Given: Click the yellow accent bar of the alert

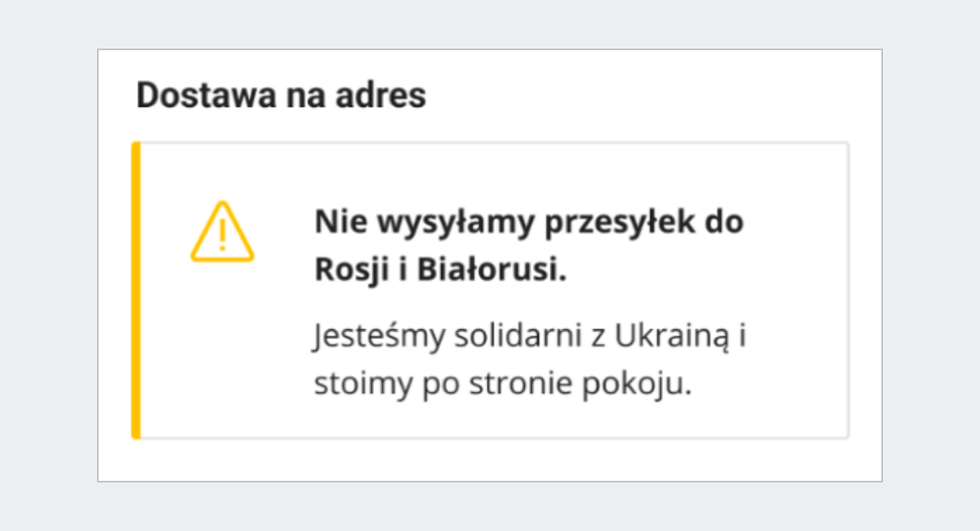Looking at the screenshot, I should click(136, 290).
